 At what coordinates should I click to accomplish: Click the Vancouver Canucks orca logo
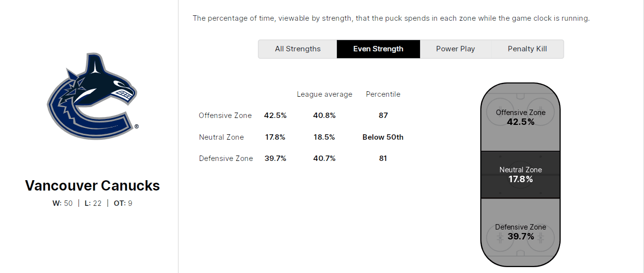click(92, 97)
